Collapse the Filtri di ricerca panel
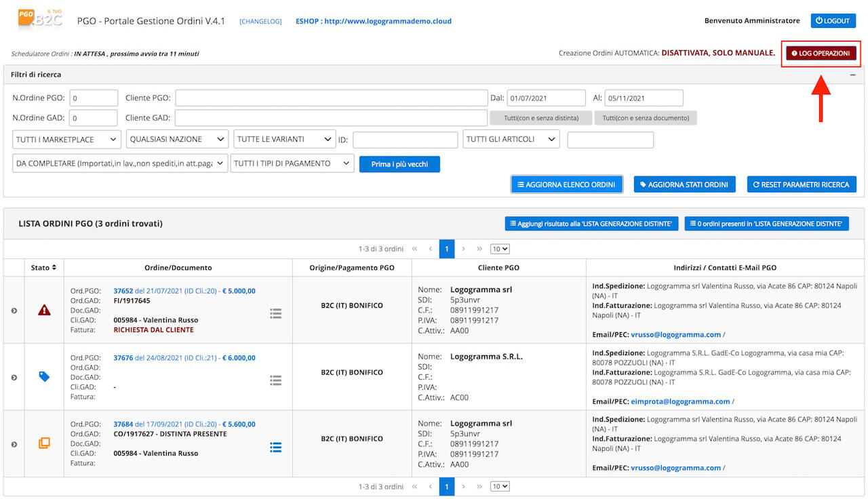Viewport: 868px width, 499px height. tap(852, 75)
